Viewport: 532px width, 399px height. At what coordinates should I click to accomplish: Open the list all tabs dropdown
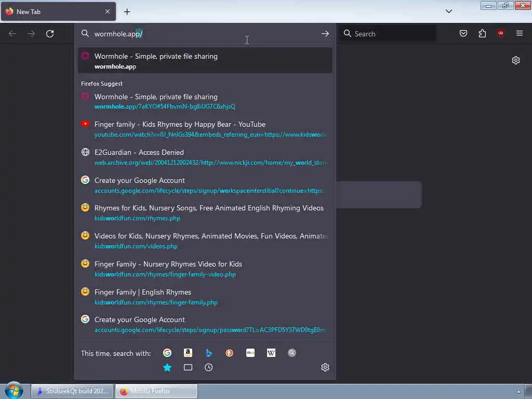pyautogui.click(x=448, y=11)
